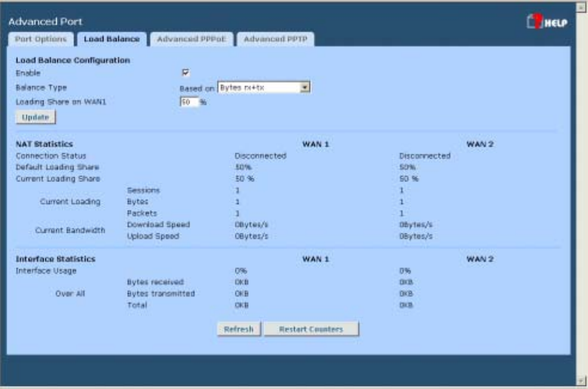Toggle the Load Balance Enable checkbox
The width and height of the screenshot is (588, 389).
tap(185, 72)
